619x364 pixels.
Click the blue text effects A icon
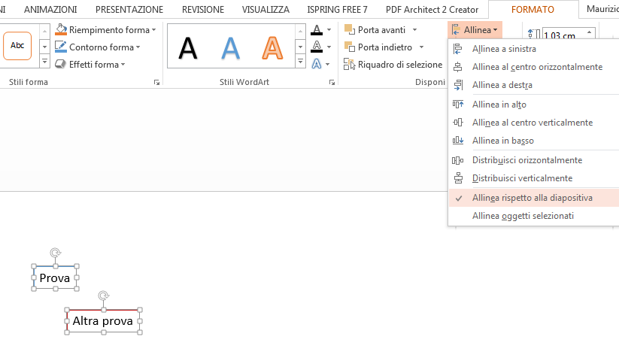point(317,64)
